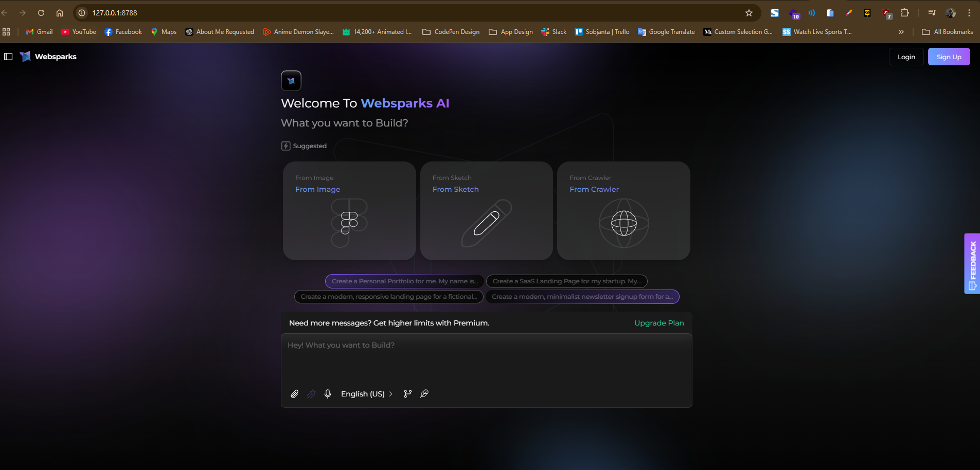Click the git branch icon in chat box
This screenshot has height=470, width=980.
point(407,394)
